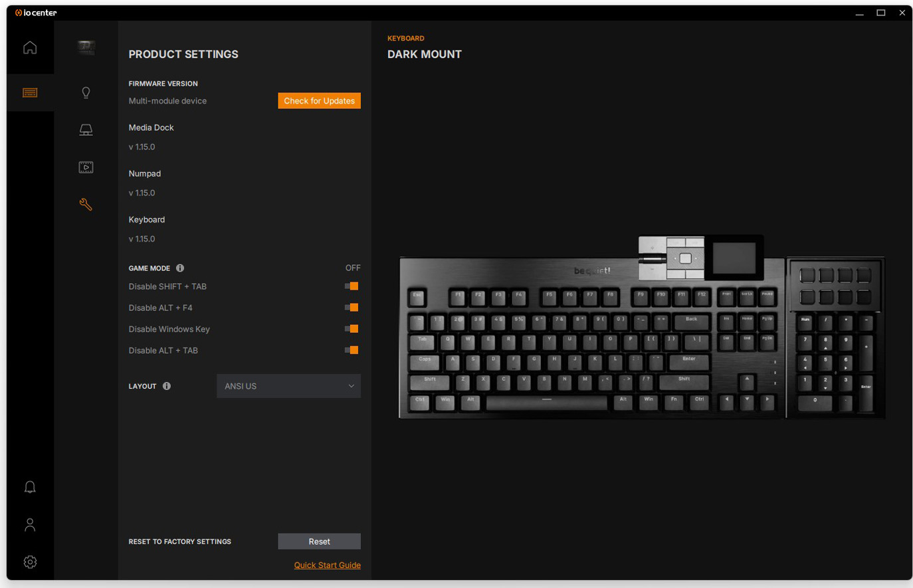Toggle Disable ALT + TAB switch

coord(352,350)
